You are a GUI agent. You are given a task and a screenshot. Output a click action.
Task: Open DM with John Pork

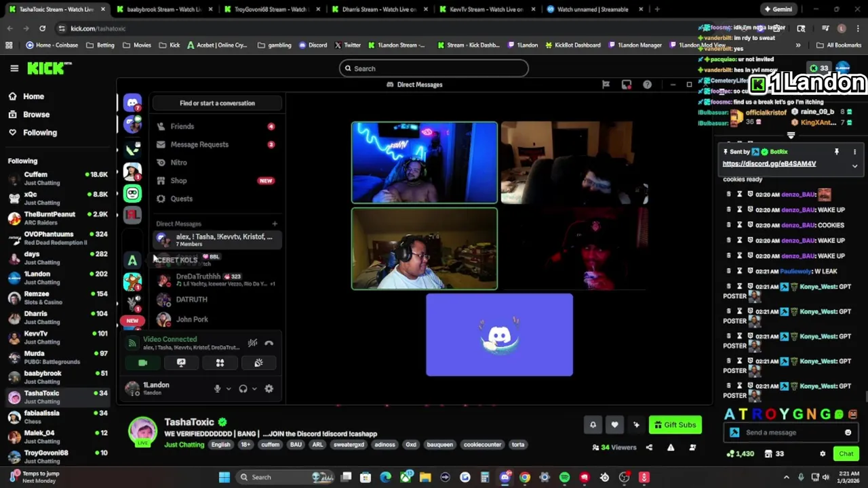point(217,319)
